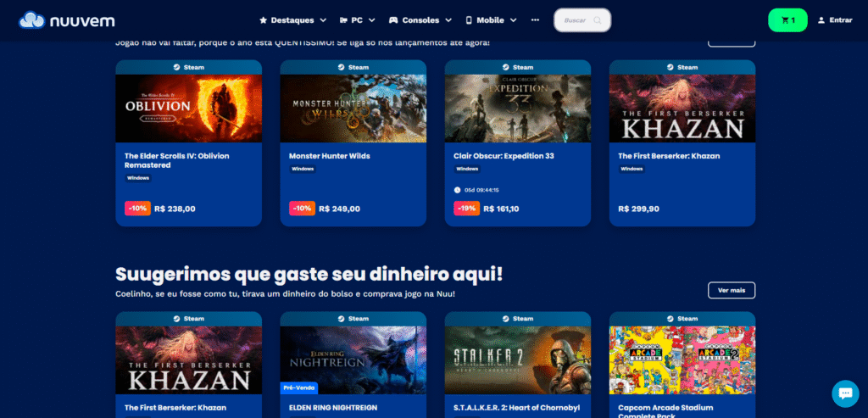868x418 pixels.
Task: Click Steam icon on Elden Ring Nightreign card
Action: [x=341, y=318]
